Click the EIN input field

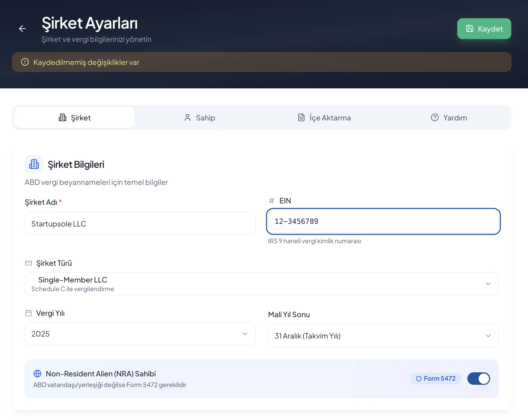[x=383, y=221]
